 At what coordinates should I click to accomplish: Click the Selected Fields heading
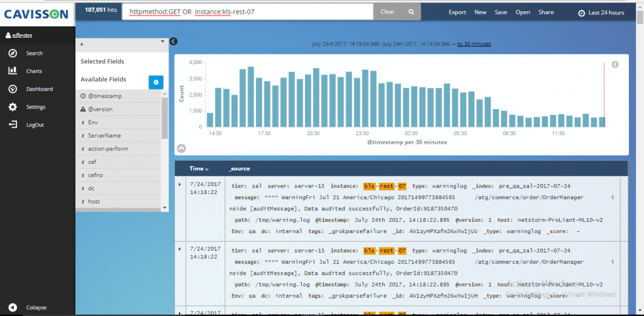[x=103, y=62]
